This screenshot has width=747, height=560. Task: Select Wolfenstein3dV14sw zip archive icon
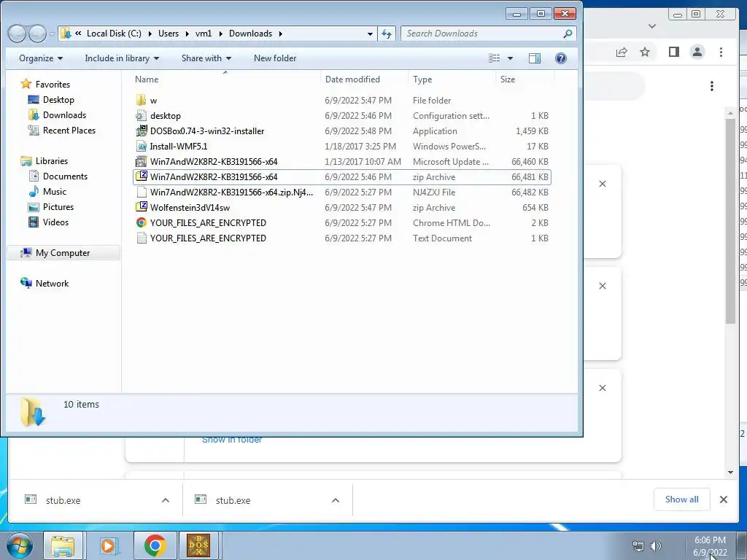pyautogui.click(x=141, y=207)
